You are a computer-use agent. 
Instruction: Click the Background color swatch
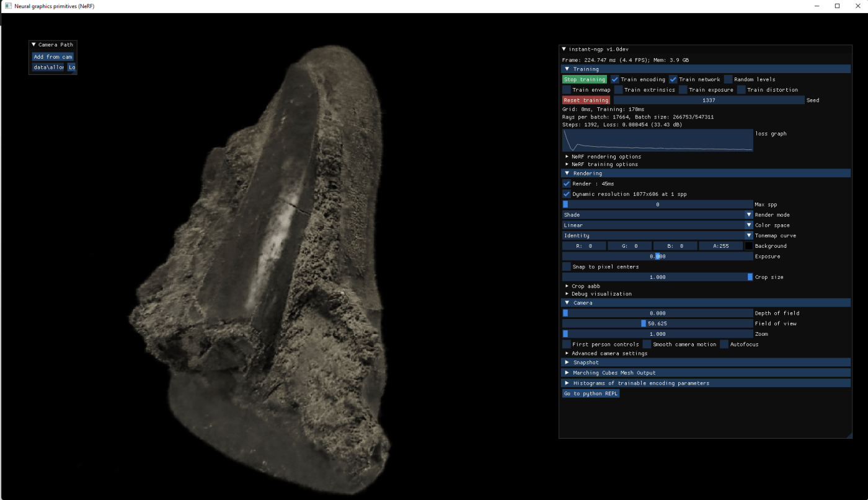pos(749,246)
